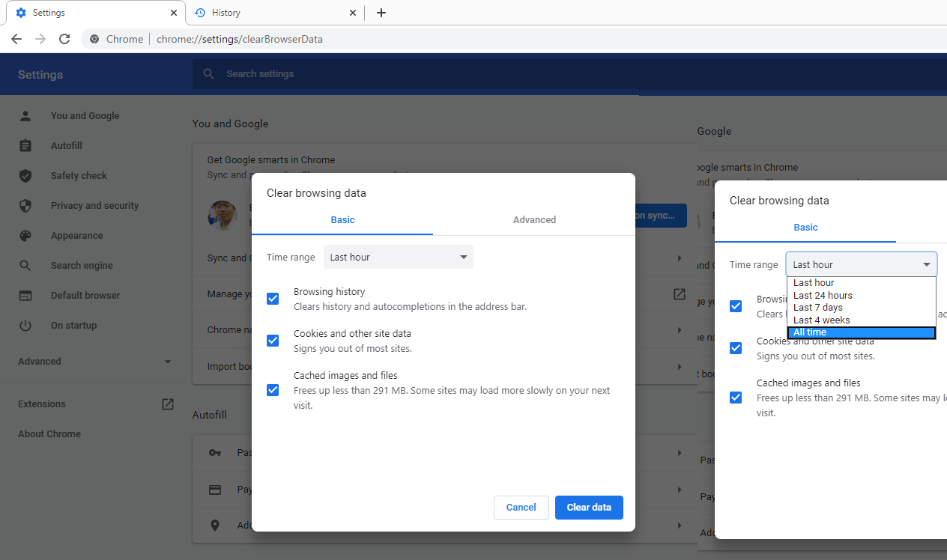Click the browser reload icon
947x560 pixels.
[x=64, y=39]
